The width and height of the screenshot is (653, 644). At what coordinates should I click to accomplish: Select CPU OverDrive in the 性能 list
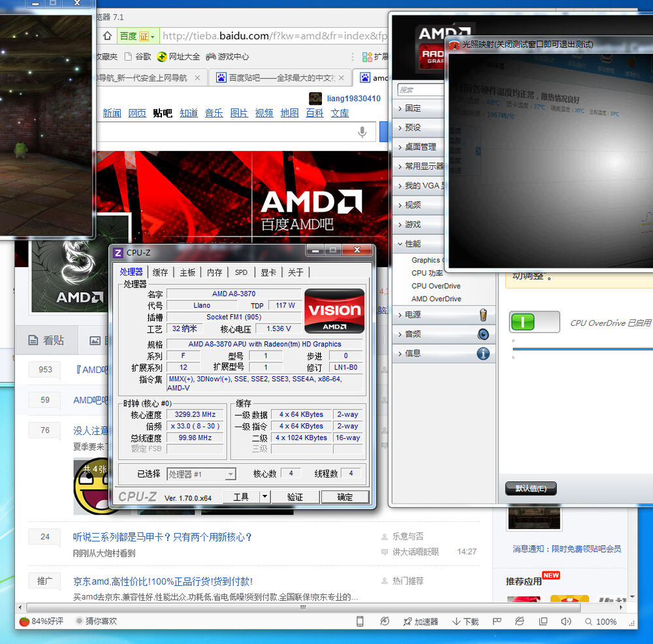pyautogui.click(x=436, y=286)
